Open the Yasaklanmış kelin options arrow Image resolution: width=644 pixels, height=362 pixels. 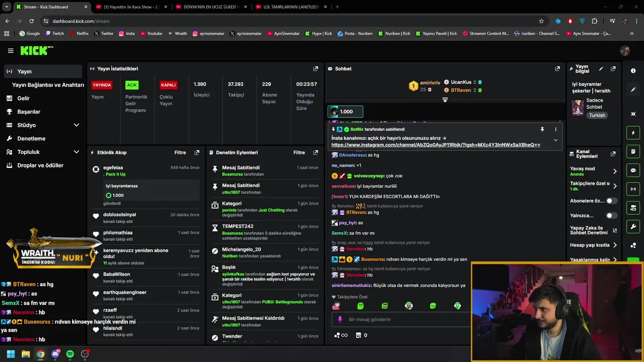pyautogui.click(x=615, y=260)
